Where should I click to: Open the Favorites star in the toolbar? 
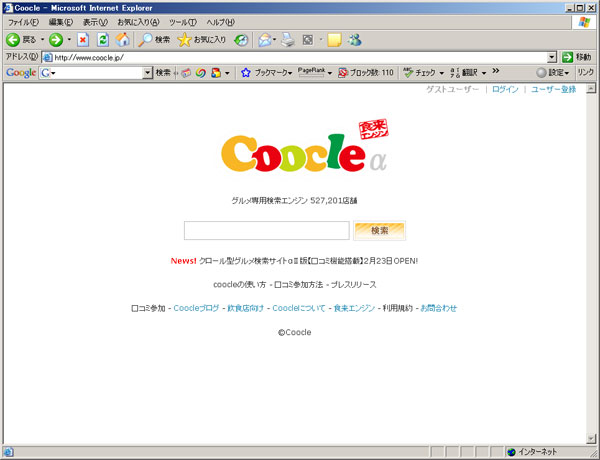click(201, 40)
